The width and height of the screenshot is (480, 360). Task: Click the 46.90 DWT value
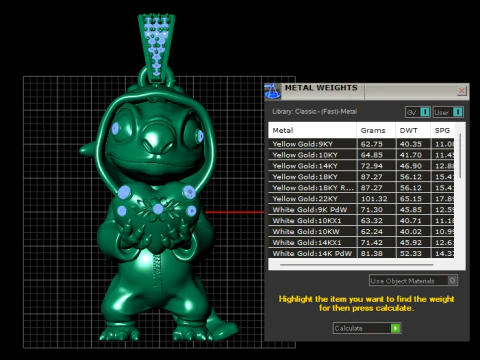[x=411, y=166]
